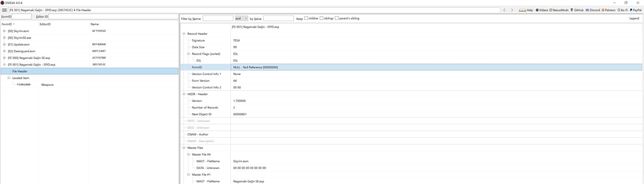
Task: Select OFST - Unknown row
Action: [x=411, y=121]
